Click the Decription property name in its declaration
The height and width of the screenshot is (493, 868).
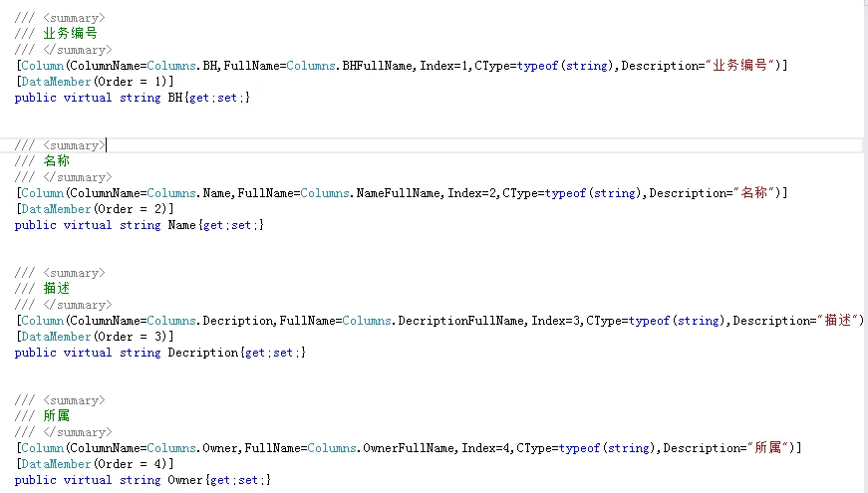tap(203, 353)
